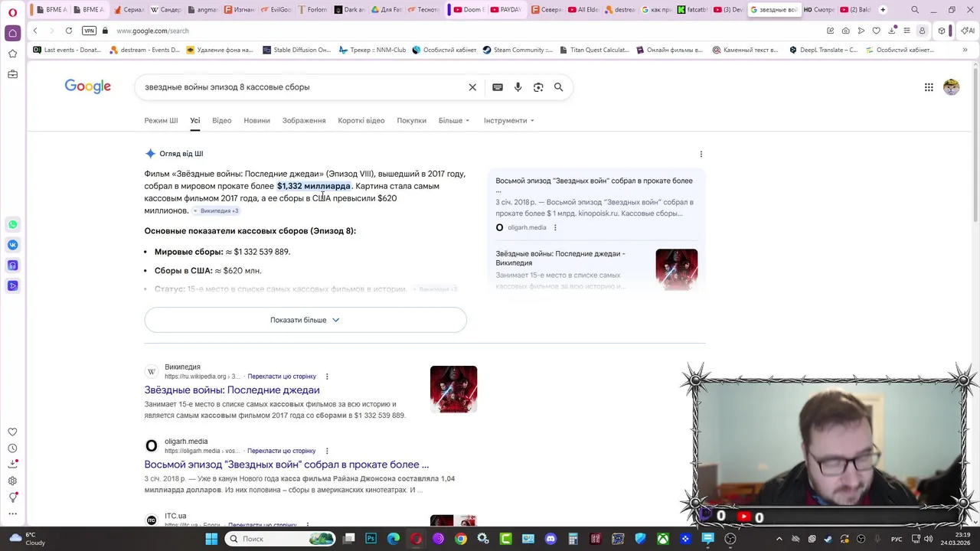Open the Extensions cube icon
The image size is (980, 551).
[x=942, y=31]
